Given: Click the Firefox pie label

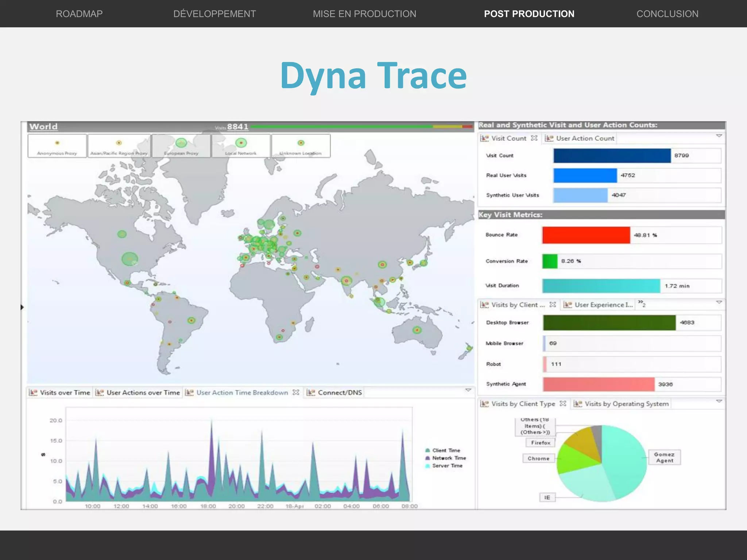Looking at the screenshot, I should (541, 443).
